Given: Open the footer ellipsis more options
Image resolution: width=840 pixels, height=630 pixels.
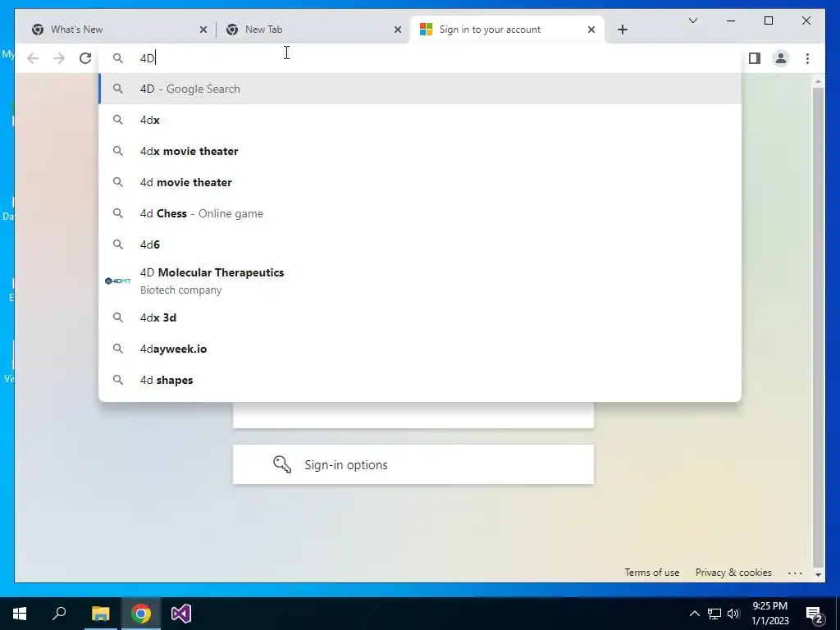Looking at the screenshot, I should coord(795,573).
